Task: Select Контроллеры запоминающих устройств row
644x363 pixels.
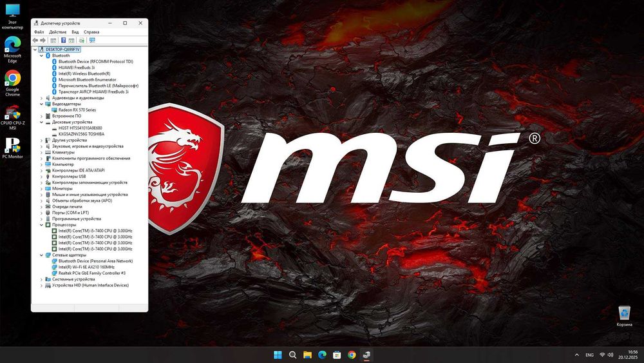Action: pos(90,182)
